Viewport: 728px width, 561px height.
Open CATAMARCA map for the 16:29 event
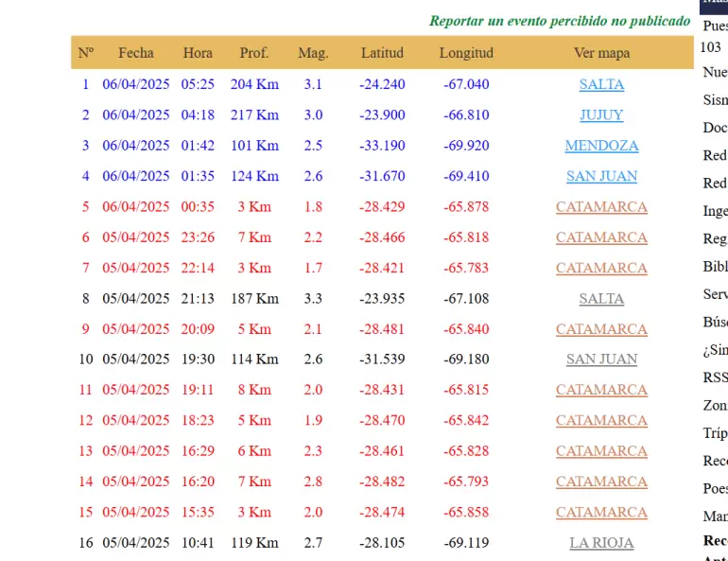[601, 451]
